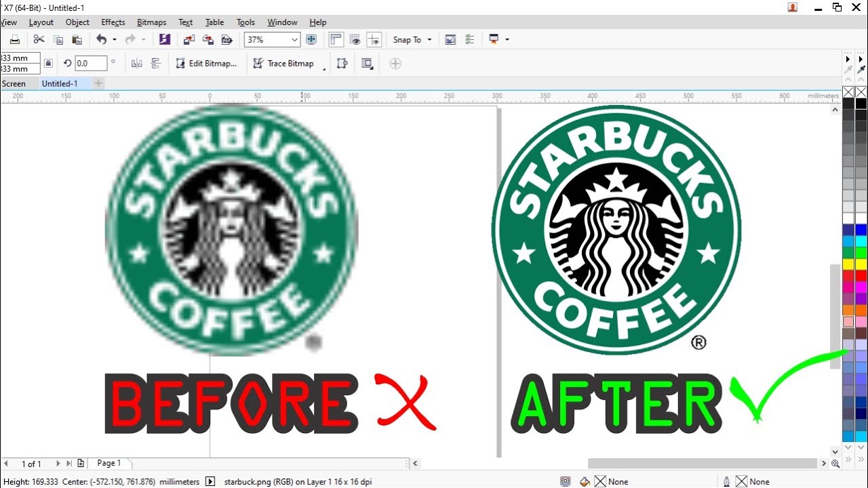Pick the yellow swatch in palette

pyautogui.click(x=861, y=264)
